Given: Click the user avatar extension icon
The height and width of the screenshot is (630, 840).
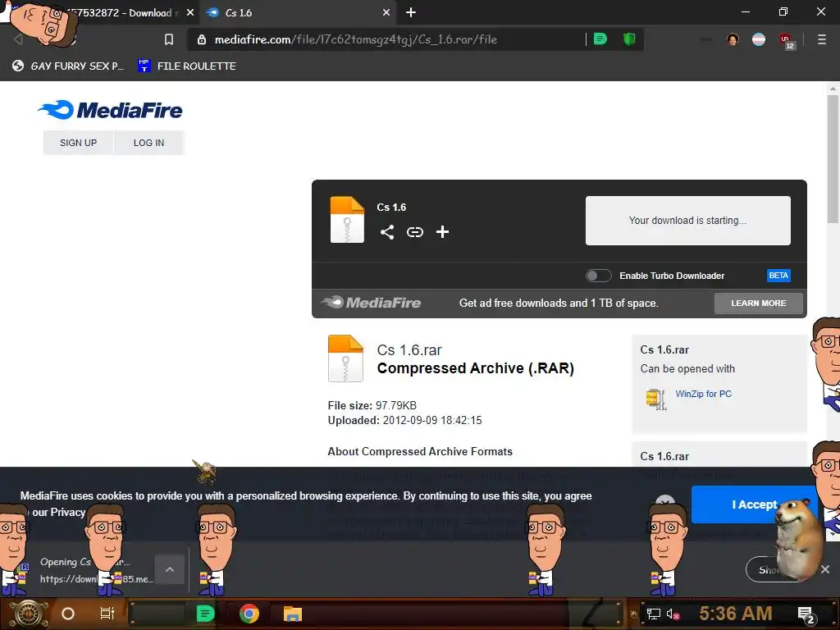Looking at the screenshot, I should [733, 39].
